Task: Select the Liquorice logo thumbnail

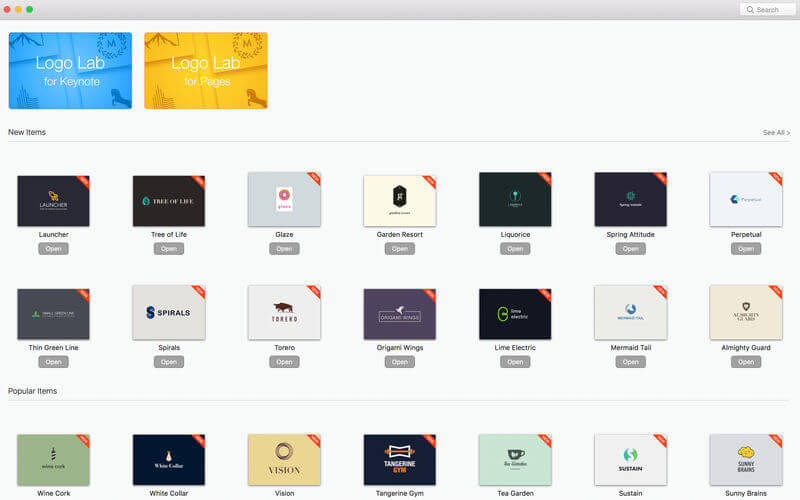Action: (x=515, y=199)
